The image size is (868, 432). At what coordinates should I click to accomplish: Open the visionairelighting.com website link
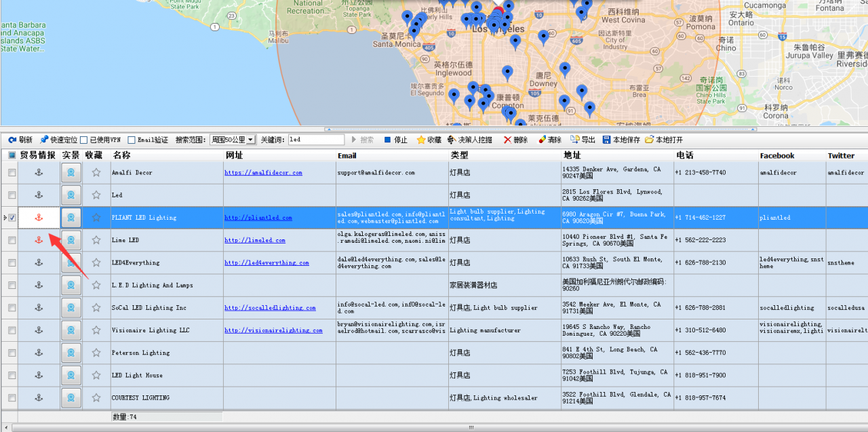(x=273, y=330)
